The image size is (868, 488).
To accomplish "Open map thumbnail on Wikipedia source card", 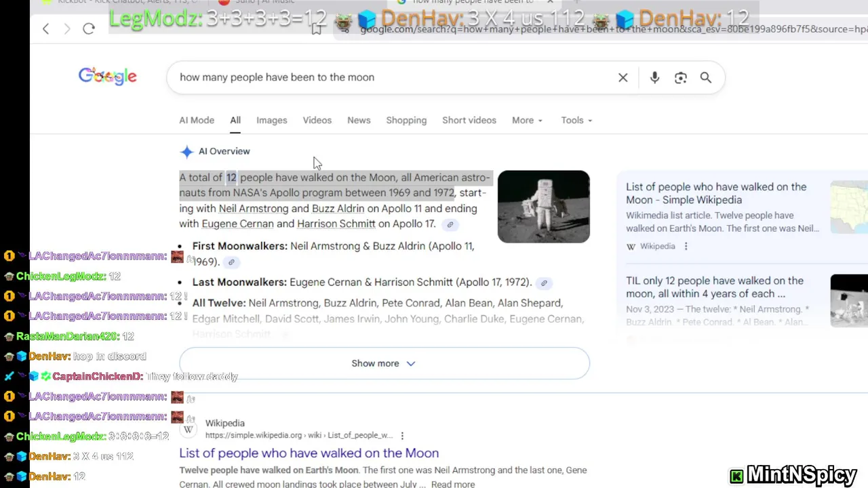I will (x=849, y=207).
